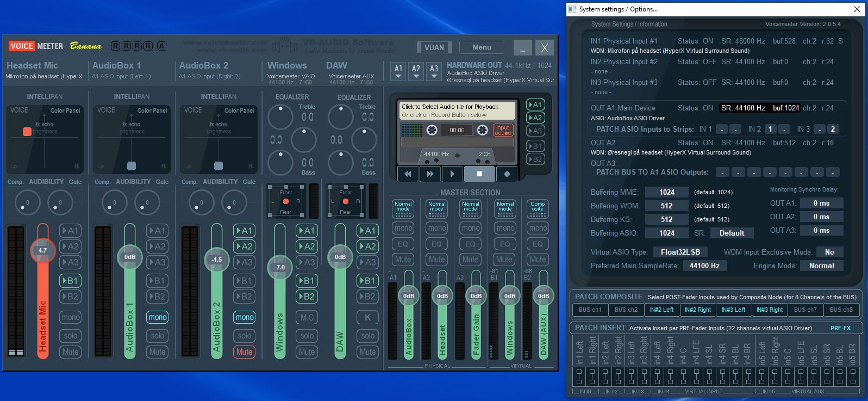Click the Headset Mic Comp knob

pyautogui.click(x=27, y=203)
